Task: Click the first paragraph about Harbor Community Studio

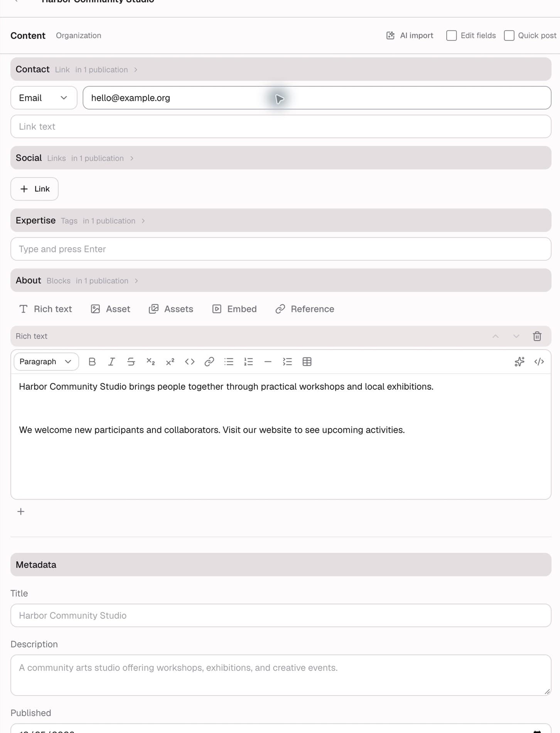Action: 226,387
